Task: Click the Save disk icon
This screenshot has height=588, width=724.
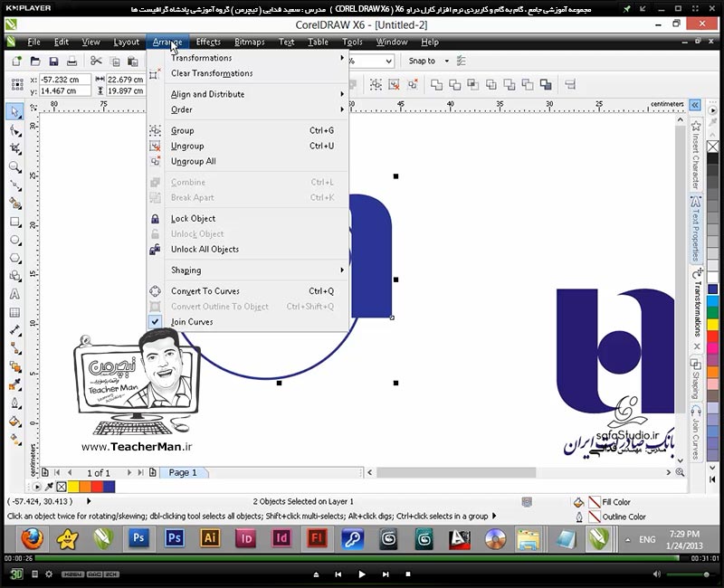Action: (x=53, y=61)
